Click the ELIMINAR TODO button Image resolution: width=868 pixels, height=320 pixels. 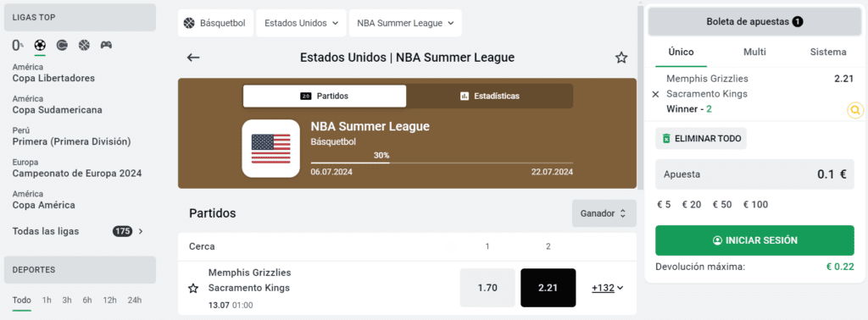701,138
